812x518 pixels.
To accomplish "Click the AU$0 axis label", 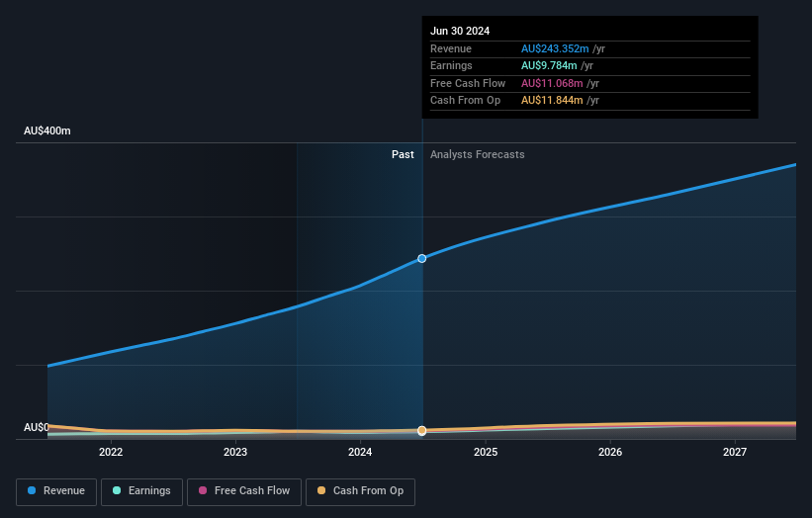I will point(37,427).
